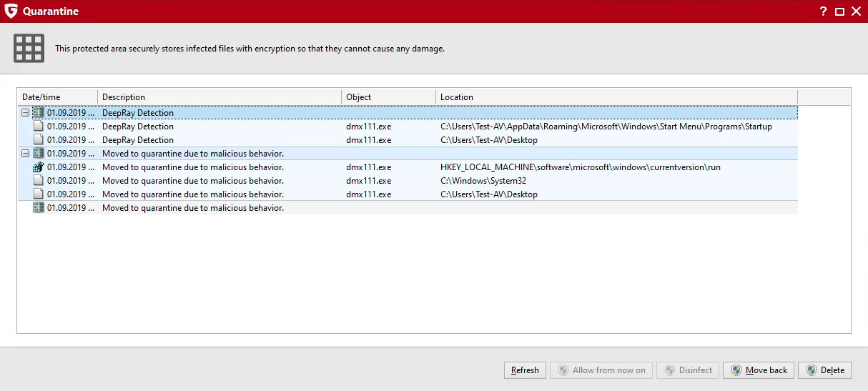Click the registry icon for HKEY_LOCAL_MACHINE entry
Viewport: 868px width, 391px height.
(x=39, y=167)
